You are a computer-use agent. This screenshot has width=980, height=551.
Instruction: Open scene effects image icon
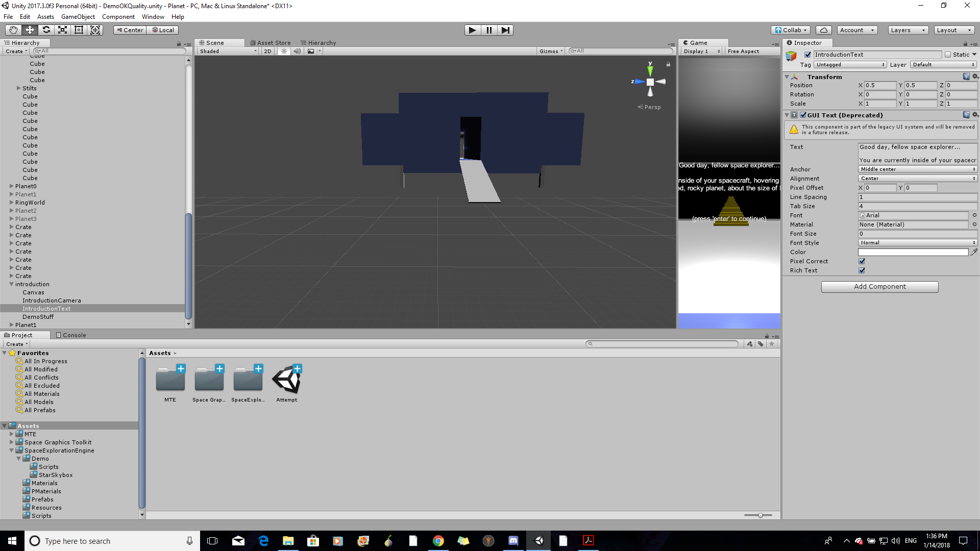pos(311,51)
